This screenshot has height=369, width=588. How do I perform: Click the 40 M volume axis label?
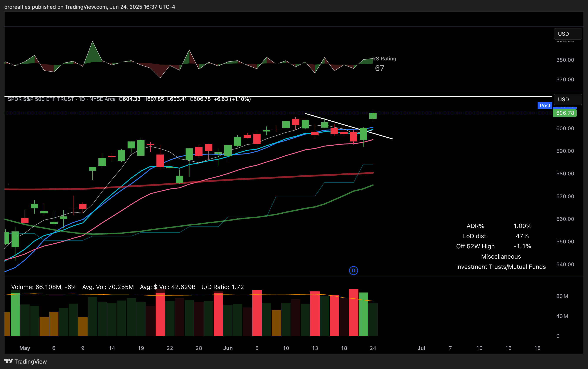click(x=562, y=316)
